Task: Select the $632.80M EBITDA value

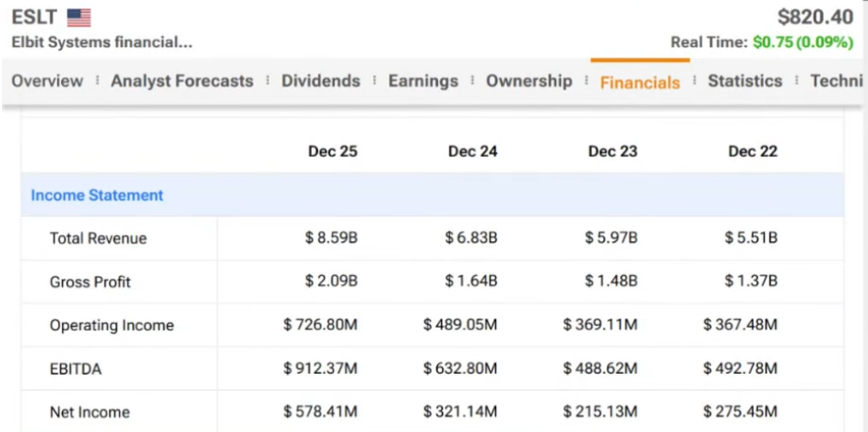Action: pyautogui.click(x=460, y=367)
